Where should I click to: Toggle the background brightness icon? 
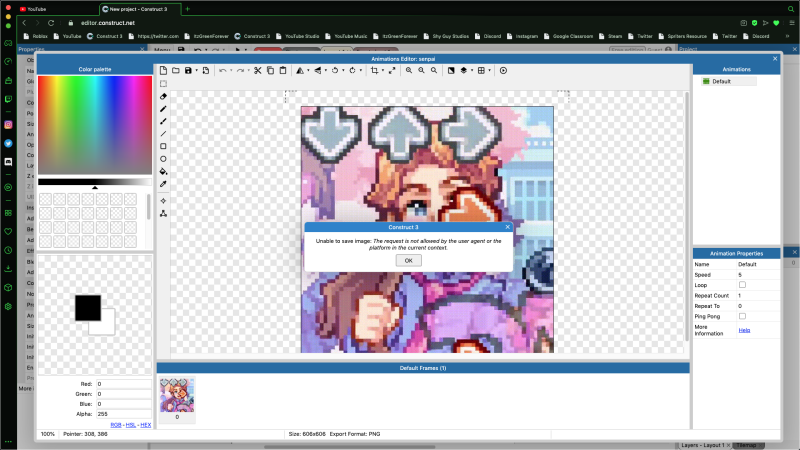(451, 70)
